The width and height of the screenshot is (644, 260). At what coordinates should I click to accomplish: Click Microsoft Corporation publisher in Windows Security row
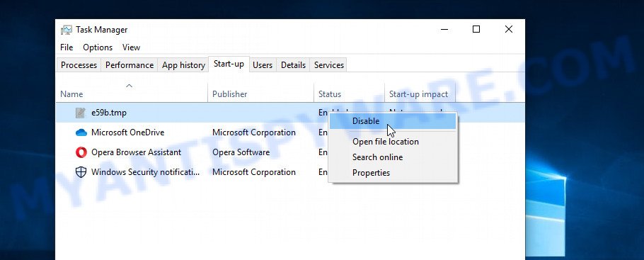[x=254, y=172]
